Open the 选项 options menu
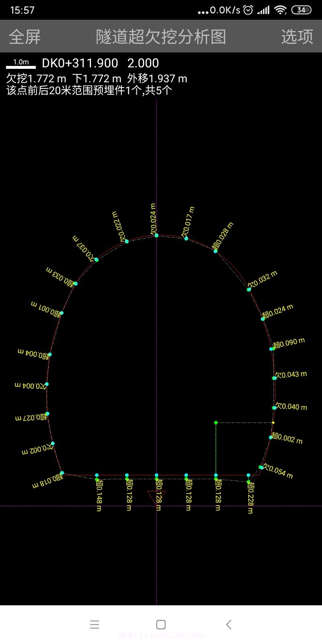322x644 pixels. [297, 37]
